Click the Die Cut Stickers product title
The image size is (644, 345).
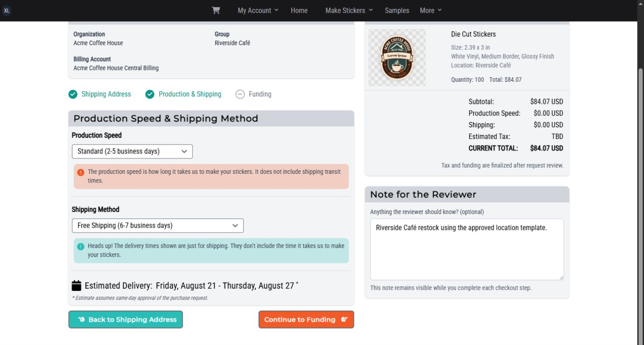click(473, 34)
